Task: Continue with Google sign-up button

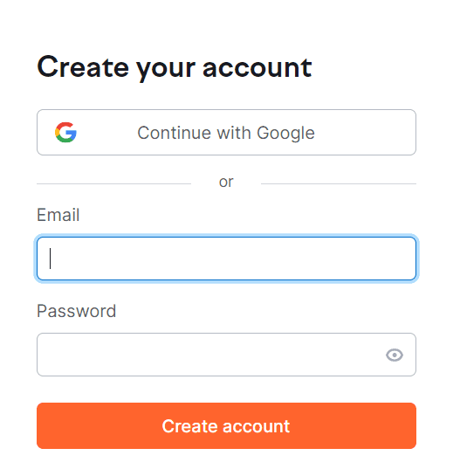Action: tap(226, 133)
